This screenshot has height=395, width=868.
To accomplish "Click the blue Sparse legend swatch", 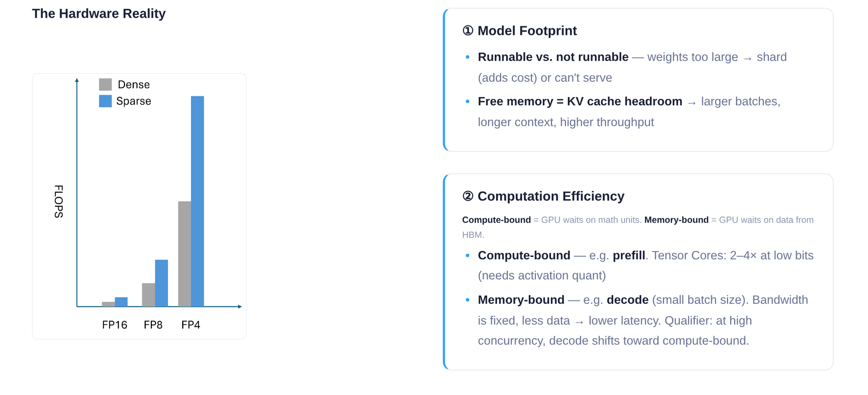I will (105, 101).
